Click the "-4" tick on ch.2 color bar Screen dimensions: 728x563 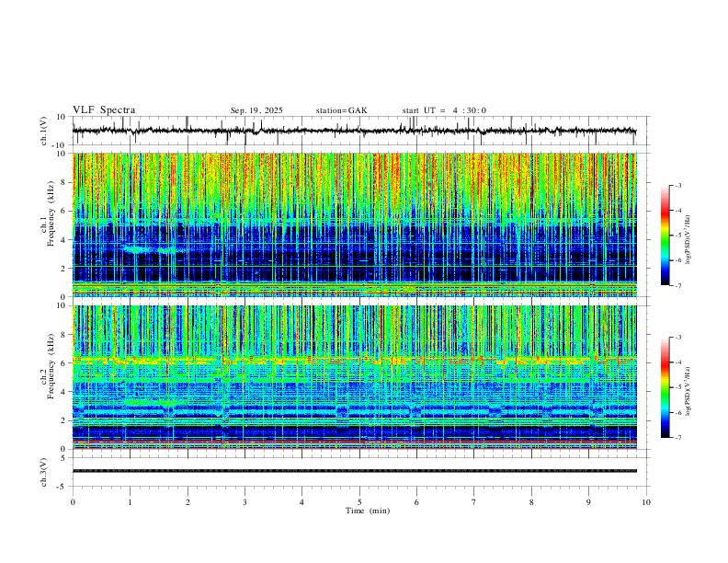click(x=677, y=362)
